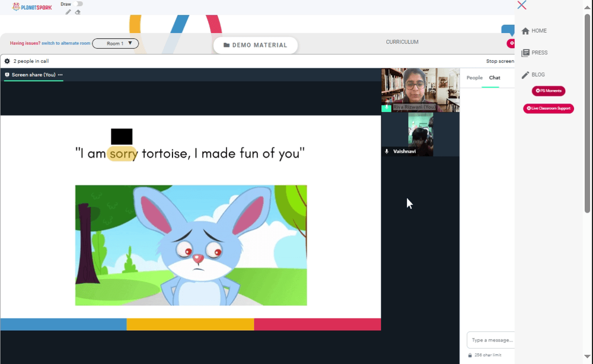The width and height of the screenshot is (593, 364).
Task: Toggle the Draw switch on
Action: [x=79, y=4]
